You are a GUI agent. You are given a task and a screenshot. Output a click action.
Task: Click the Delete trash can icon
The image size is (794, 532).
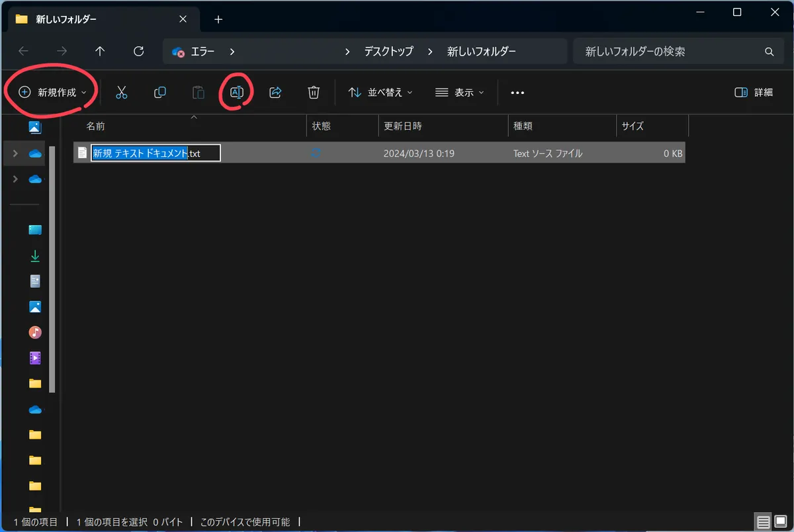(x=314, y=93)
